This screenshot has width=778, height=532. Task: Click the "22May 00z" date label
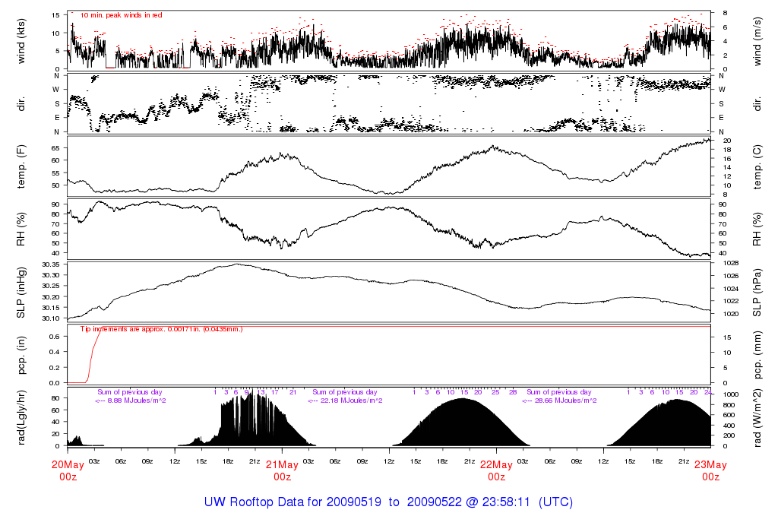[x=497, y=470]
